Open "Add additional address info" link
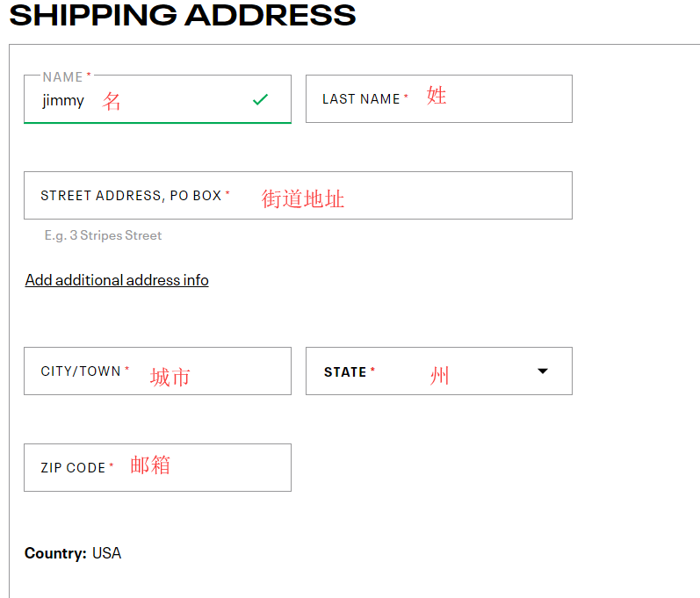The height and width of the screenshot is (598, 700). [x=117, y=280]
